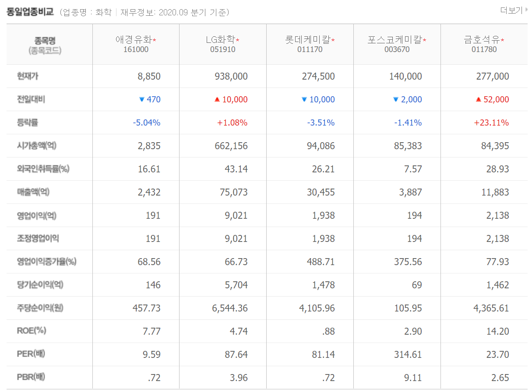Click the +23.11% change rate
The height and width of the screenshot is (392, 532).
491,123
